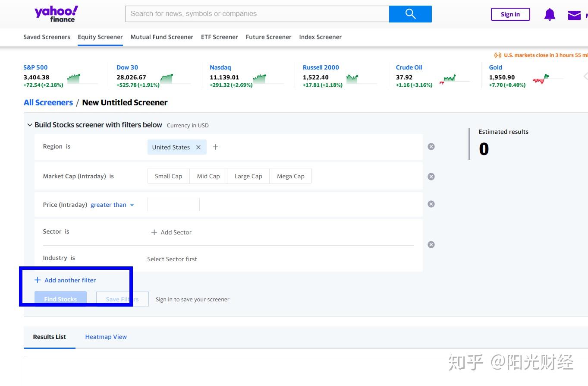Focus the news and symbols search box
This screenshot has width=588, height=386.
click(x=257, y=14)
